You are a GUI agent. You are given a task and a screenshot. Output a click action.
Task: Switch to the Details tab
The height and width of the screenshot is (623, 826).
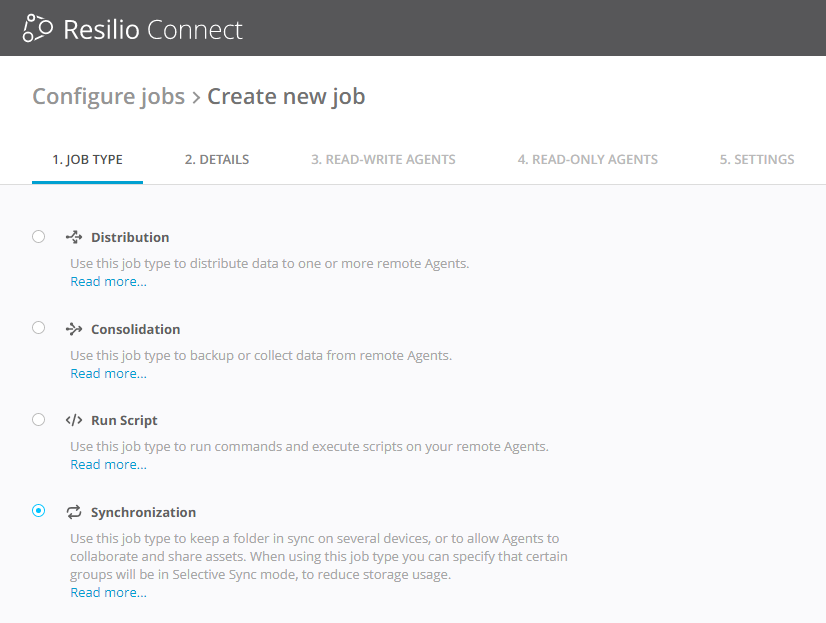point(217,159)
